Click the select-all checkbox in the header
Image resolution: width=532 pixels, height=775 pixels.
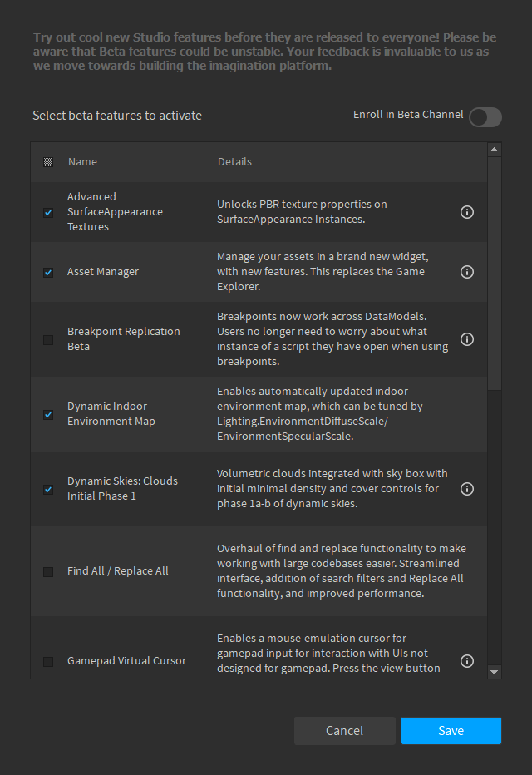point(47,161)
